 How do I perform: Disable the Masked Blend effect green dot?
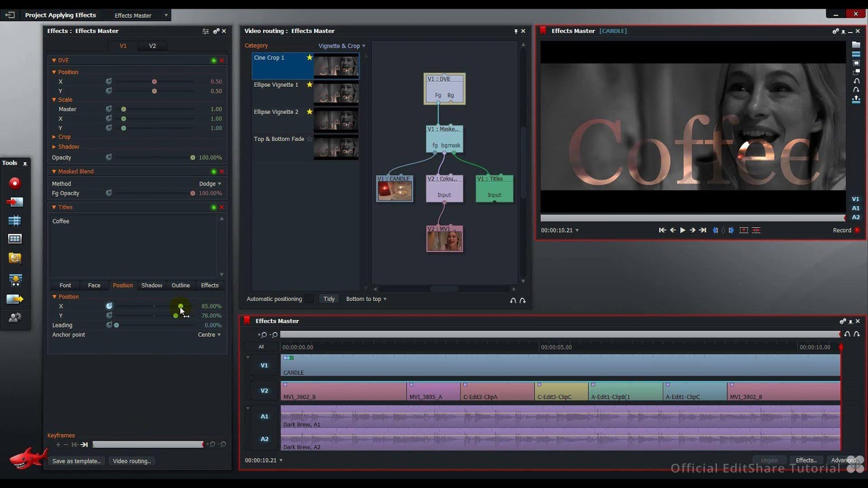[x=214, y=171]
